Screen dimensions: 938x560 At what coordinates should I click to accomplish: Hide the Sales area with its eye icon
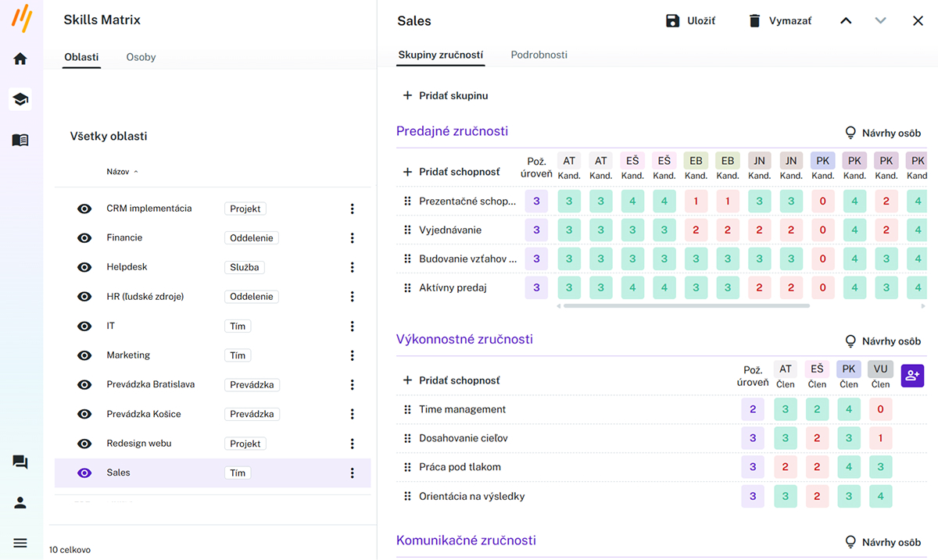click(84, 473)
